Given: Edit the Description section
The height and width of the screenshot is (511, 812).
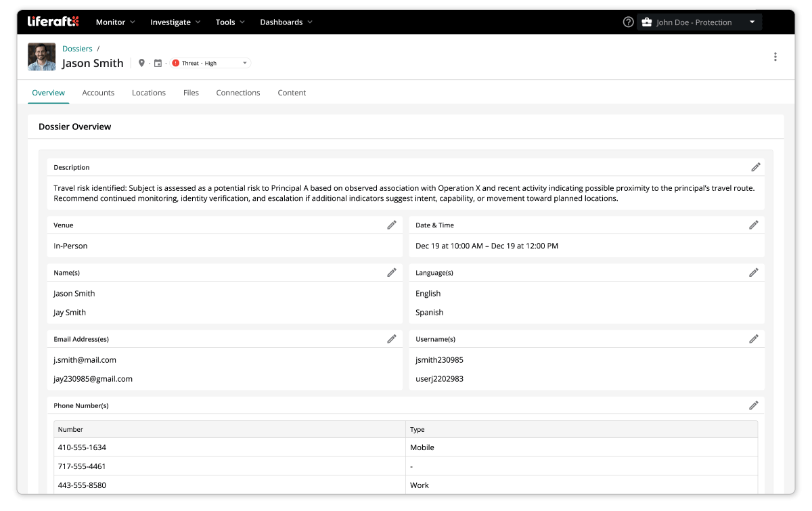Looking at the screenshot, I should click(x=755, y=167).
